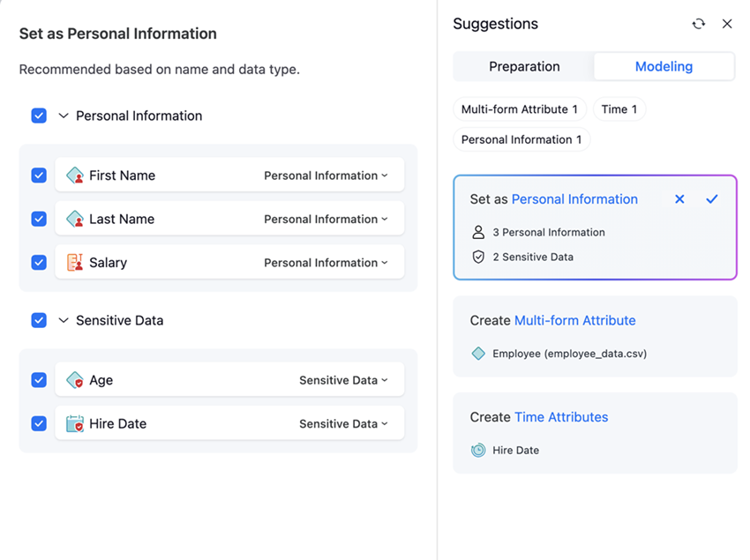Screen dimensions: 750x560
Task: Open the Last Name type dropdown
Action: 326,220
